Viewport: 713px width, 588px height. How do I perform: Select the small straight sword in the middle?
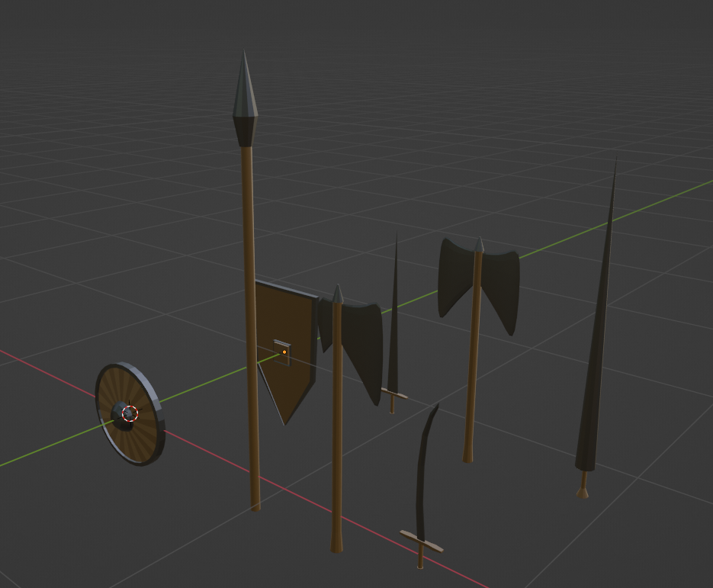click(x=394, y=323)
